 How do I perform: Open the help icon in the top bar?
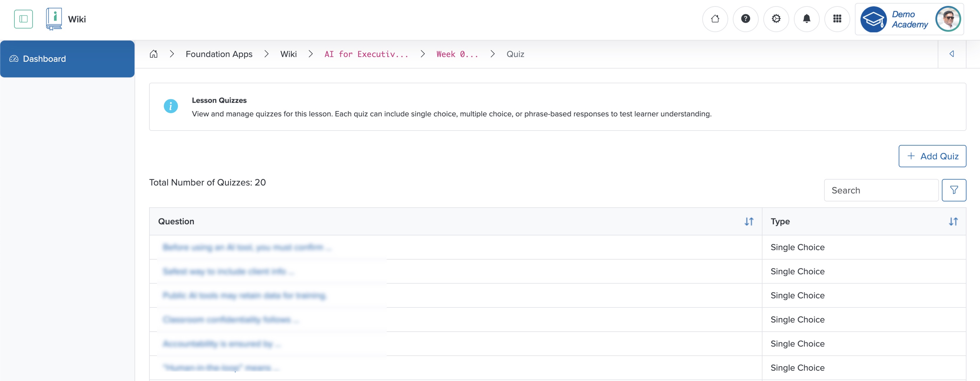click(x=745, y=19)
